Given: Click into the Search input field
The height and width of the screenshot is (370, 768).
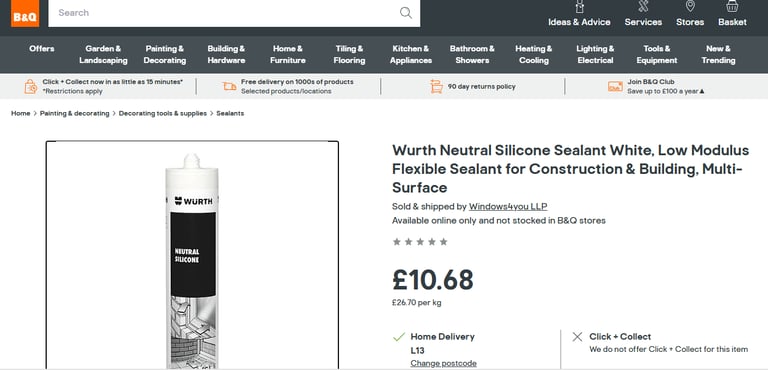Looking at the screenshot, I should click(x=225, y=13).
